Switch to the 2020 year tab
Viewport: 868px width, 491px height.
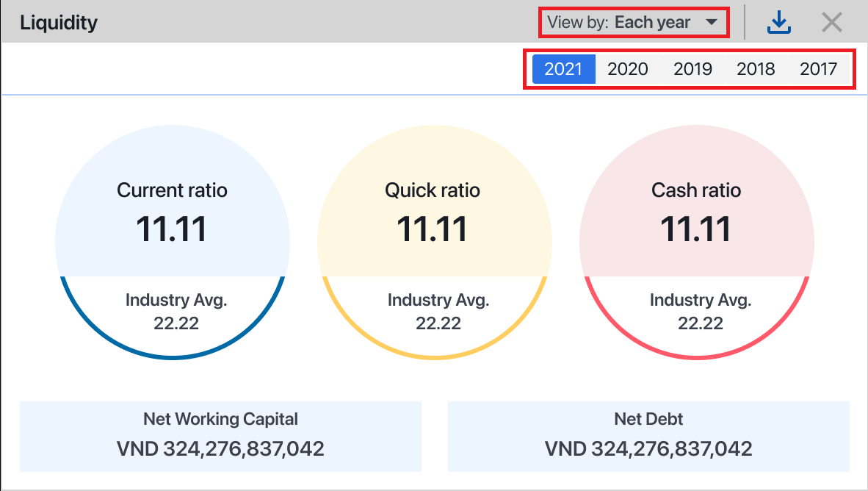click(x=628, y=69)
